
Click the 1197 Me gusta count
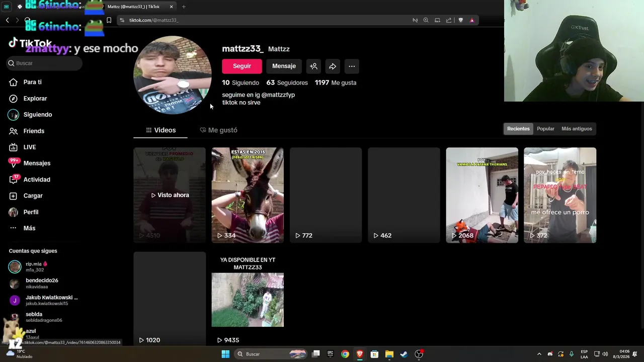tap(336, 82)
